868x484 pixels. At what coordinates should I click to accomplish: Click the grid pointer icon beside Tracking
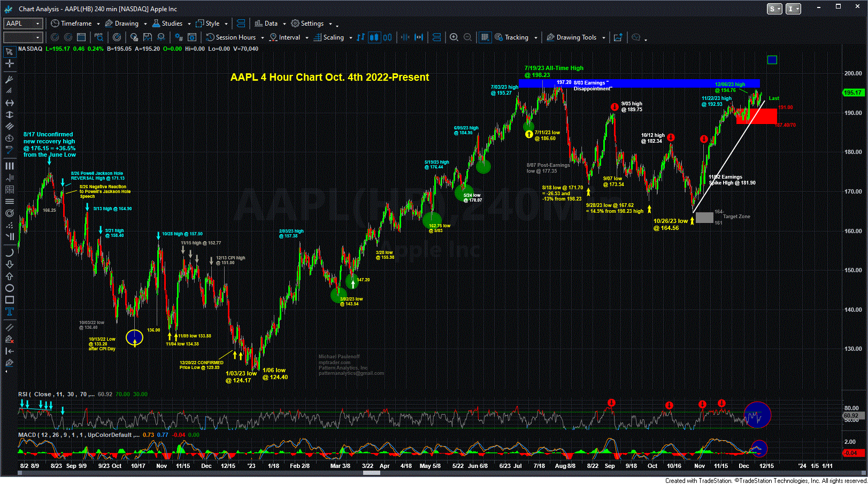pyautogui.click(x=485, y=37)
